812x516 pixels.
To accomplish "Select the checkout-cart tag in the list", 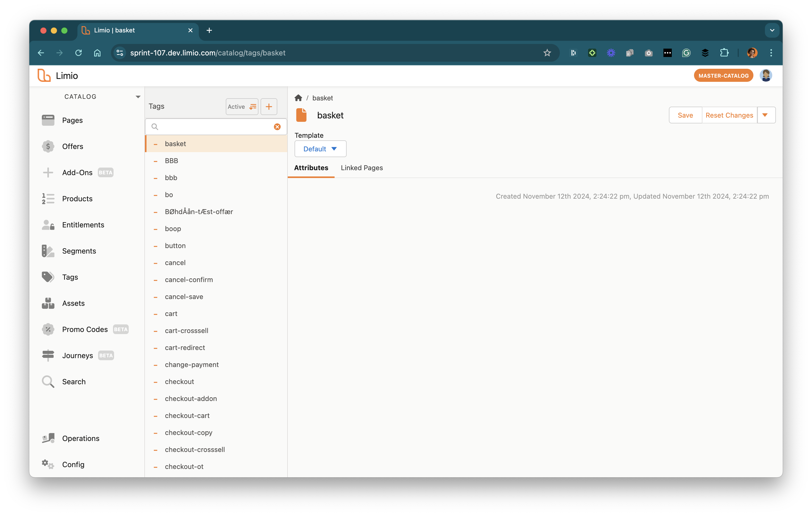I will pos(187,415).
